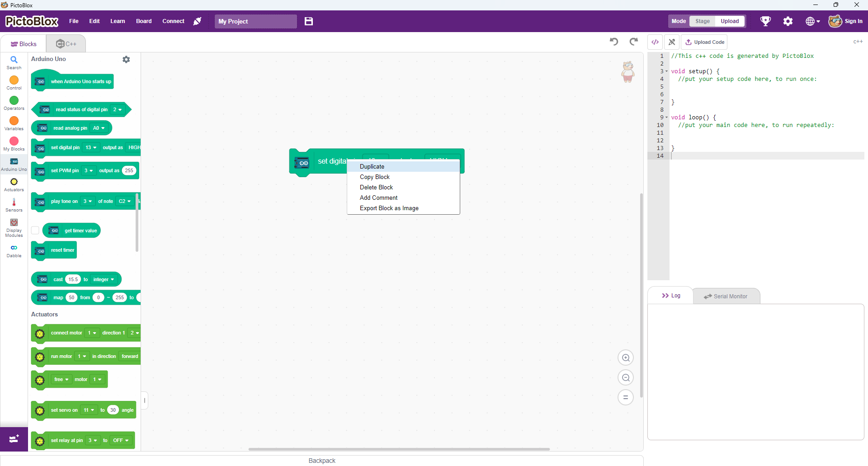Viewport: 868px width, 466px height.
Task: Undo the last action
Action: [x=613, y=42]
